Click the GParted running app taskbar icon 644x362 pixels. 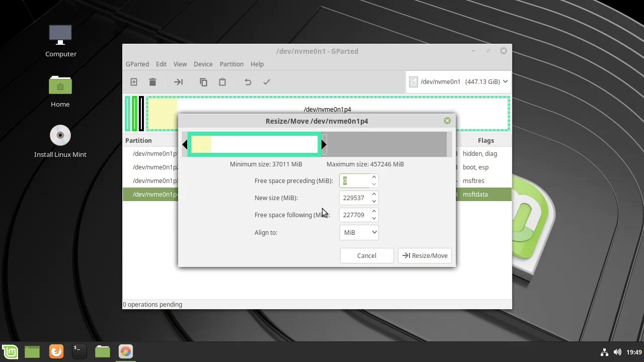tap(126, 351)
